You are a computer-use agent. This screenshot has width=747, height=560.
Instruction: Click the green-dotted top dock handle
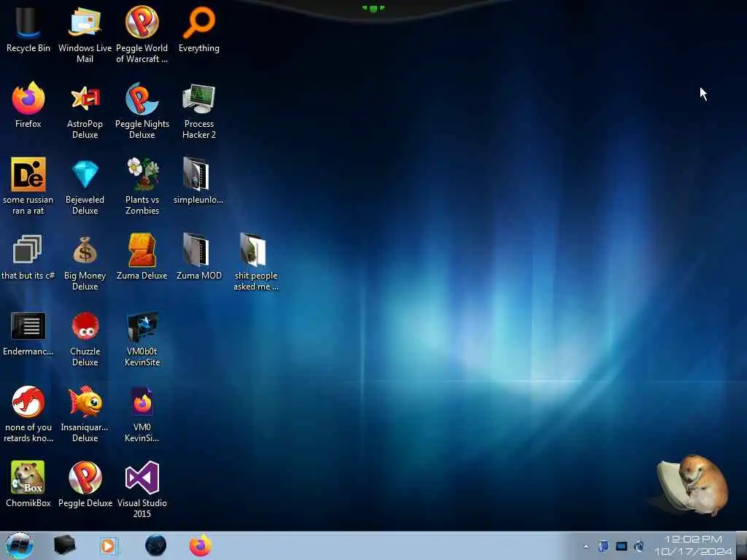pos(373,8)
